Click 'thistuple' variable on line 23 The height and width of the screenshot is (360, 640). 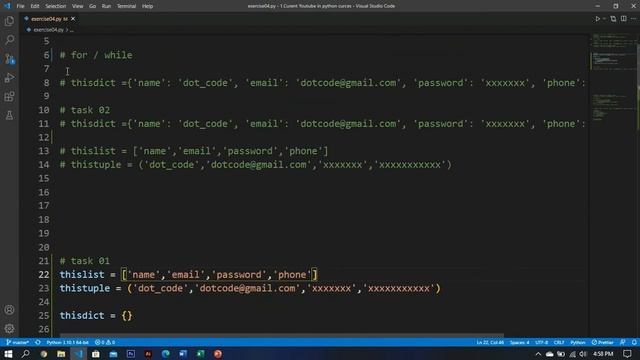point(84,288)
